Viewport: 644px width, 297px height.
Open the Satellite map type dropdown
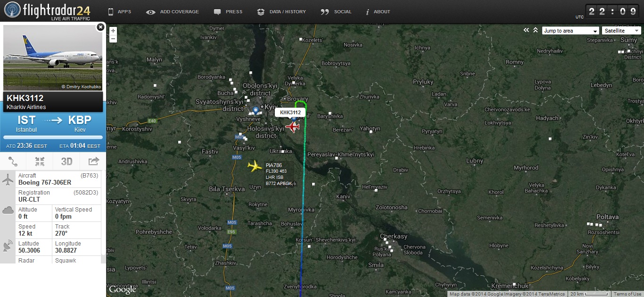click(621, 31)
